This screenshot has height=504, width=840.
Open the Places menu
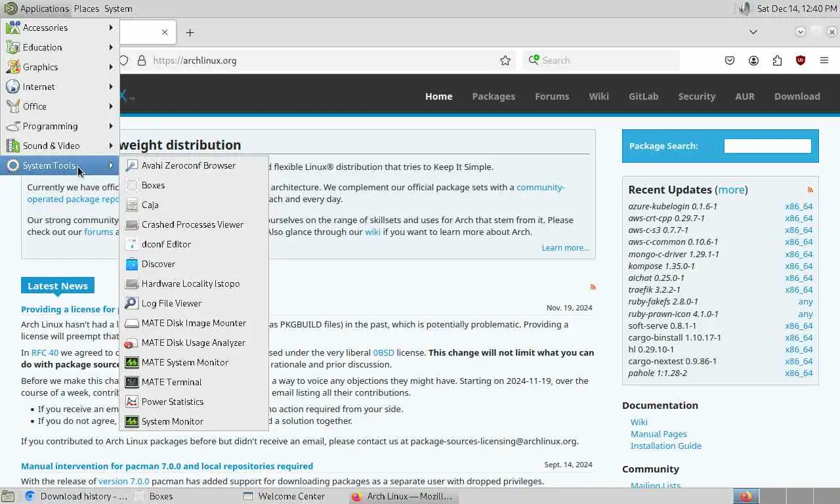[86, 9]
